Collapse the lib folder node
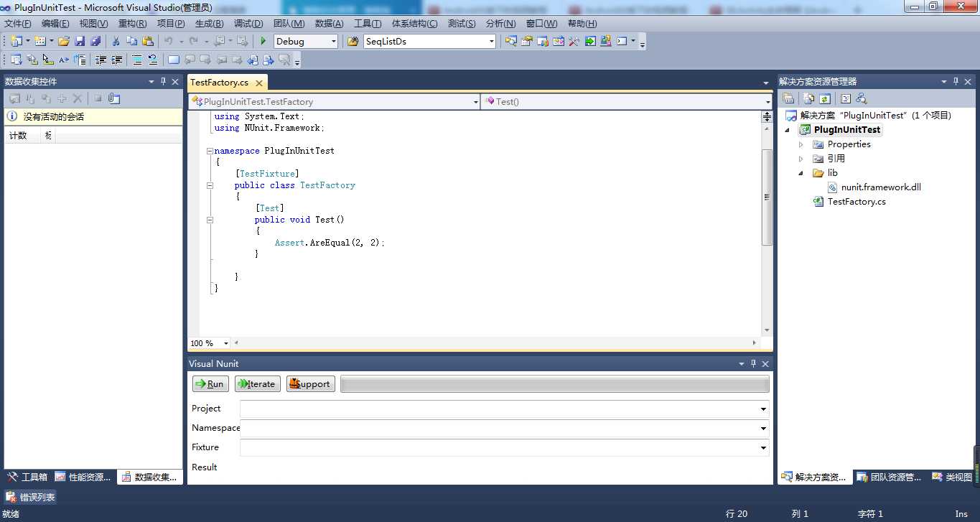The height and width of the screenshot is (522, 980). point(801,173)
